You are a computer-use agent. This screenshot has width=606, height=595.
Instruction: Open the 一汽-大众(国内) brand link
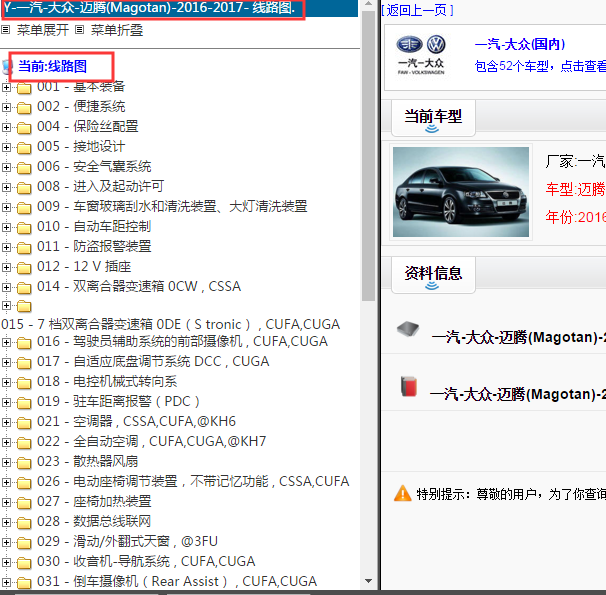tap(520, 44)
